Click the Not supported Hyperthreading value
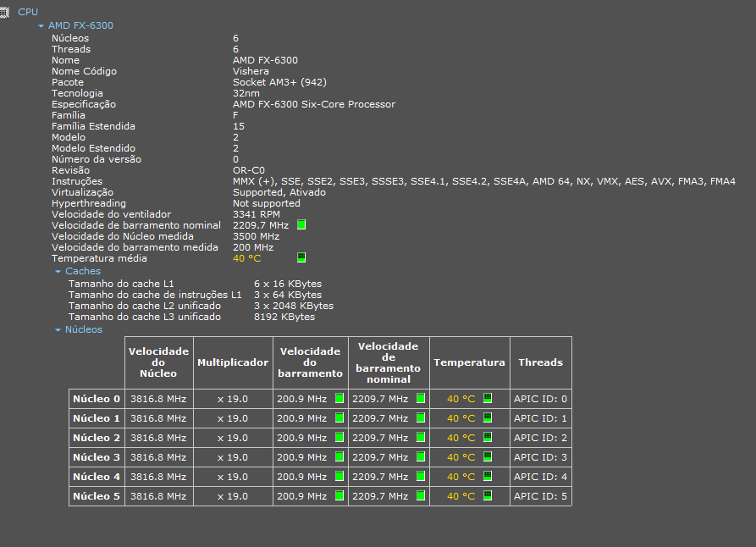 266,203
